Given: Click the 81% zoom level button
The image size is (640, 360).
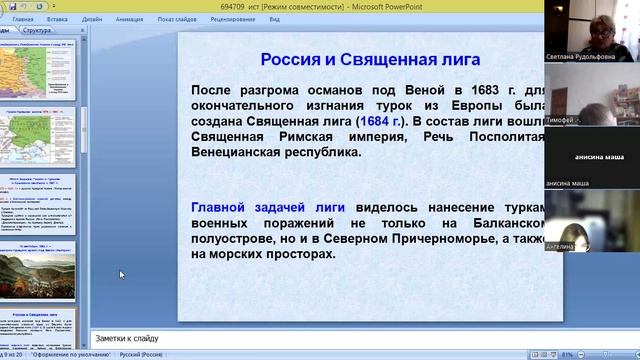Looking at the screenshot, I should 567,355.
